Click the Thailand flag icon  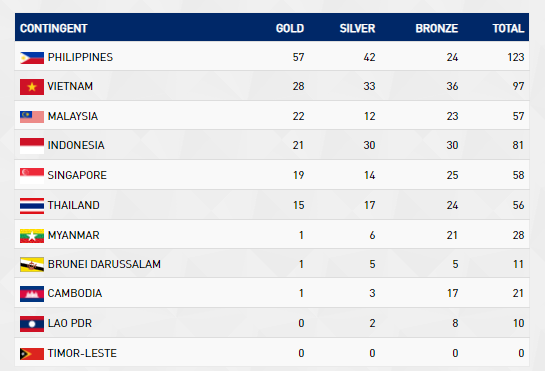tap(32, 206)
